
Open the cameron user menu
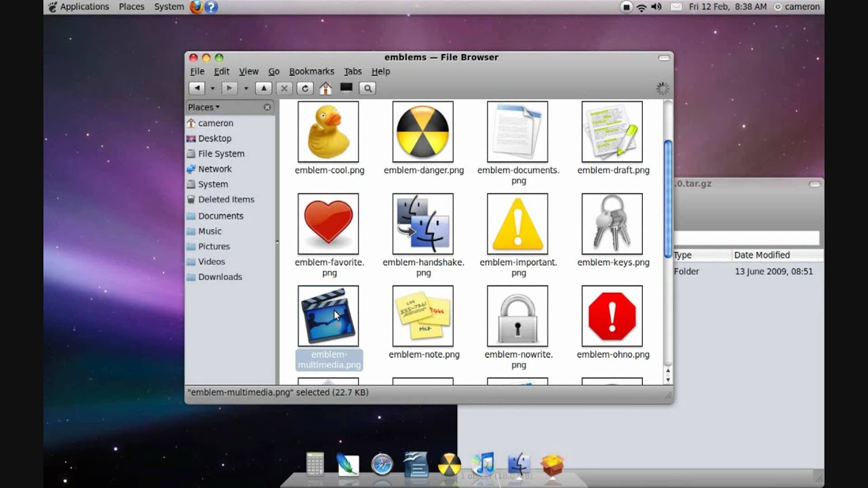[797, 7]
